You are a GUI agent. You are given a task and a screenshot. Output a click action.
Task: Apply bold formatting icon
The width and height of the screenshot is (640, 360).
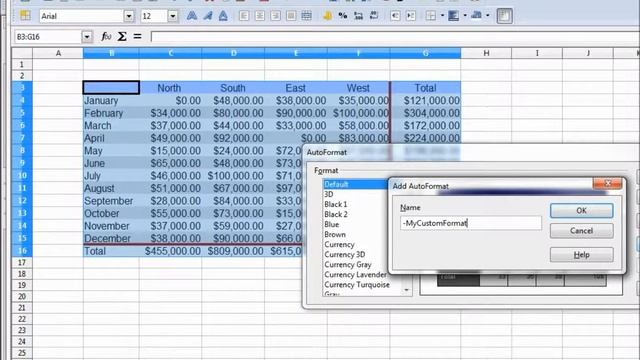pyautogui.click(x=192, y=16)
